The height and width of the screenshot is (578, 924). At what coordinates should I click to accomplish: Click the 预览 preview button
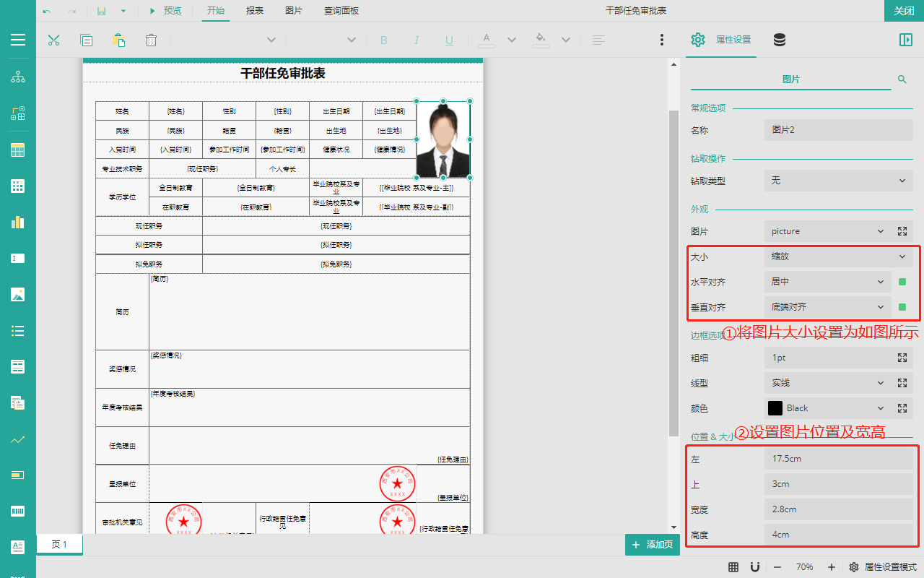[x=165, y=11]
